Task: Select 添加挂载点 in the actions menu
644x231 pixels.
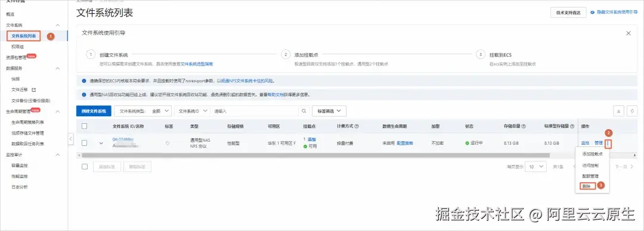Action: coord(592,154)
